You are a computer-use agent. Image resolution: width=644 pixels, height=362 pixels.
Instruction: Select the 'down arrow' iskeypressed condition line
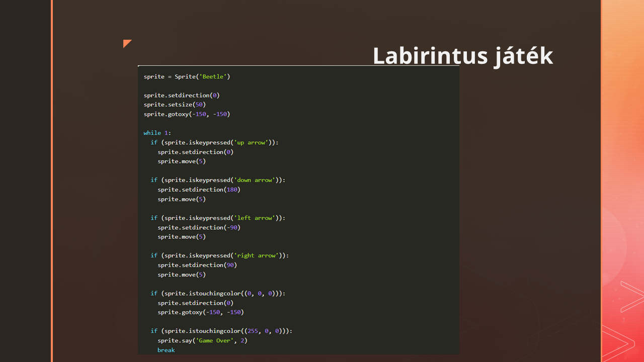(218, 180)
